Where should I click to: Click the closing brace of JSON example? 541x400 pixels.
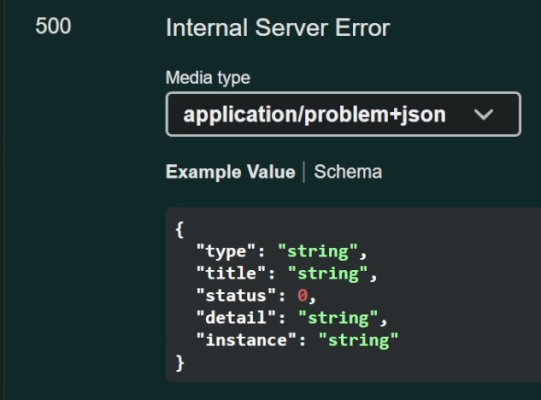180,363
